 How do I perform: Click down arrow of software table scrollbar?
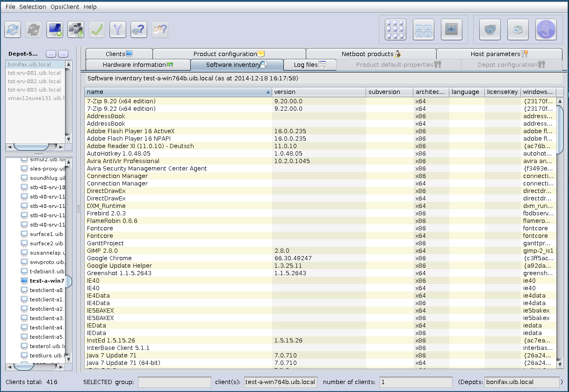click(560, 364)
